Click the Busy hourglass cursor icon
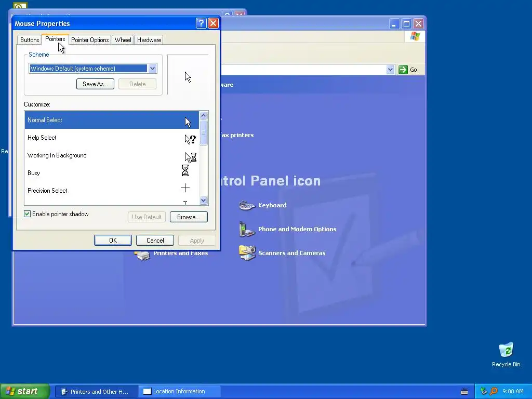The image size is (532, 399). [x=185, y=170]
